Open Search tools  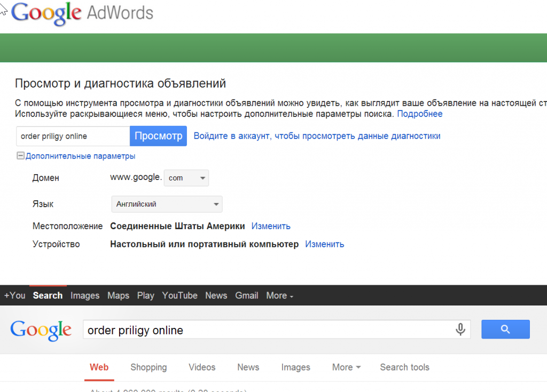[x=405, y=367]
